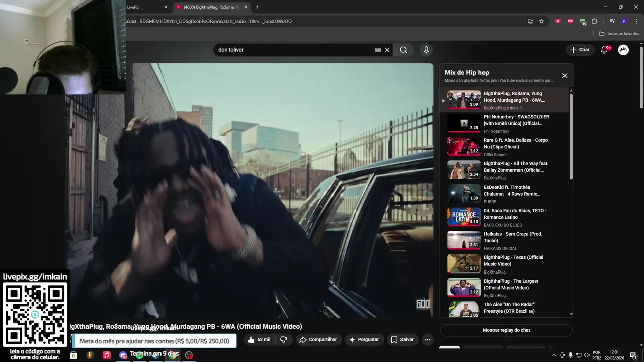Play EsDeeKid 4 Raws Remix video
644x362 pixels.
(x=504, y=194)
